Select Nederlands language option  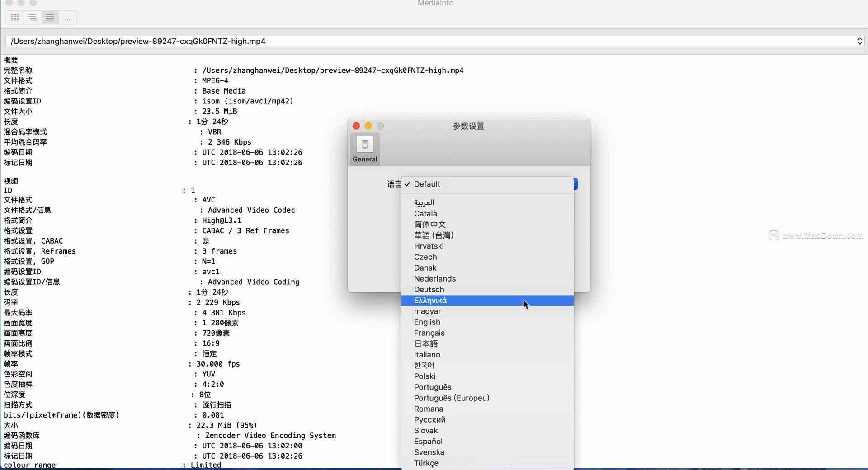tap(487, 278)
